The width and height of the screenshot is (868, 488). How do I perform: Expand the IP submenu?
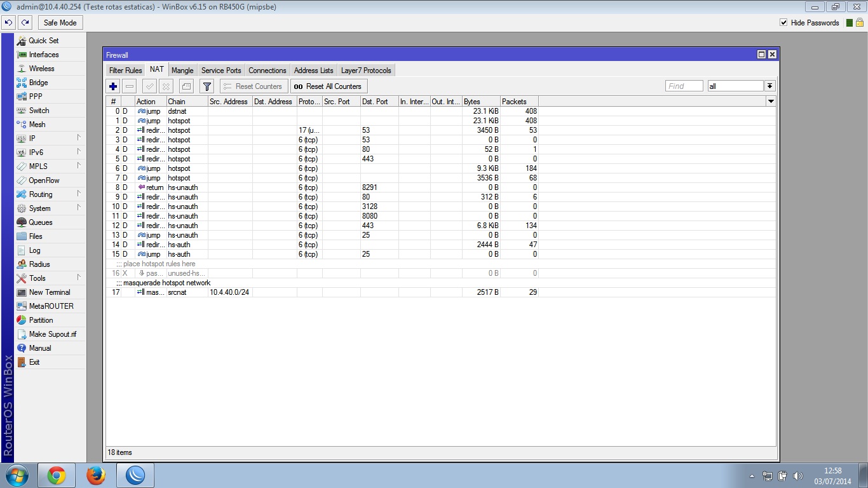click(50, 139)
